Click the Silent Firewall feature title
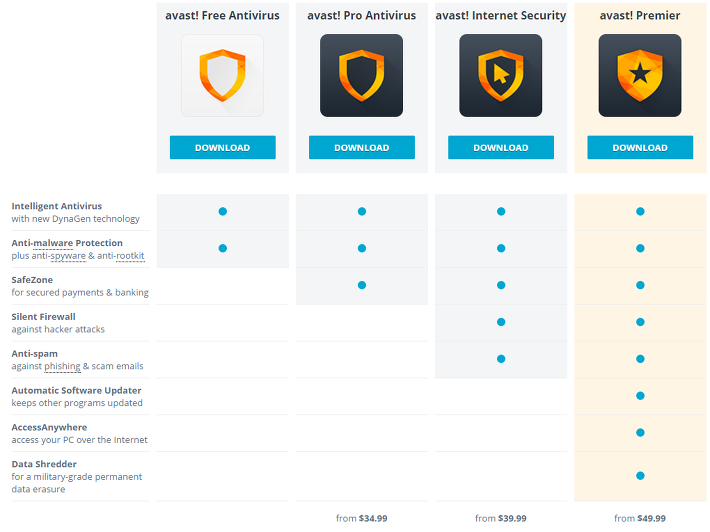Image resolution: width=710 pixels, height=532 pixels. pyautogui.click(x=43, y=317)
